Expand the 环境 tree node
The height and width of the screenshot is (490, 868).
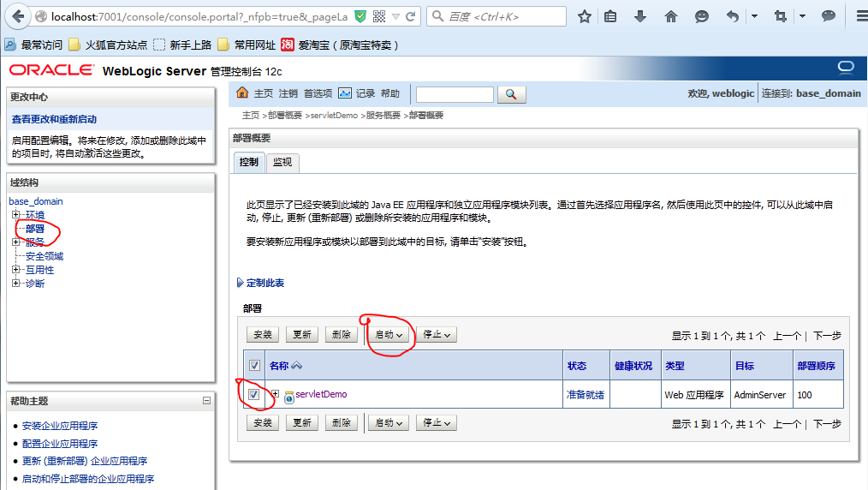[x=15, y=214]
